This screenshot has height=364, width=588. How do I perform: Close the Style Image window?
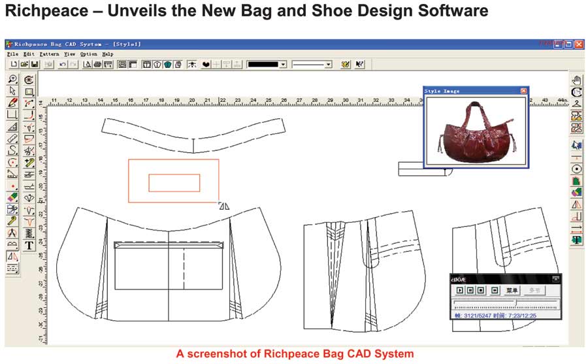(x=523, y=91)
